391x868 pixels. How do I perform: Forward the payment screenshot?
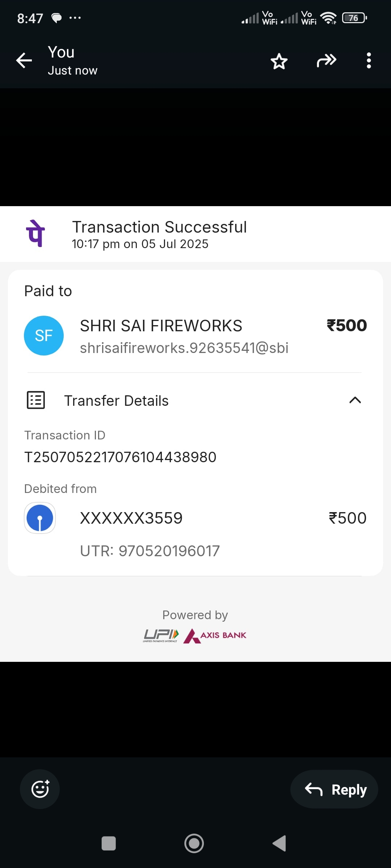pos(326,60)
